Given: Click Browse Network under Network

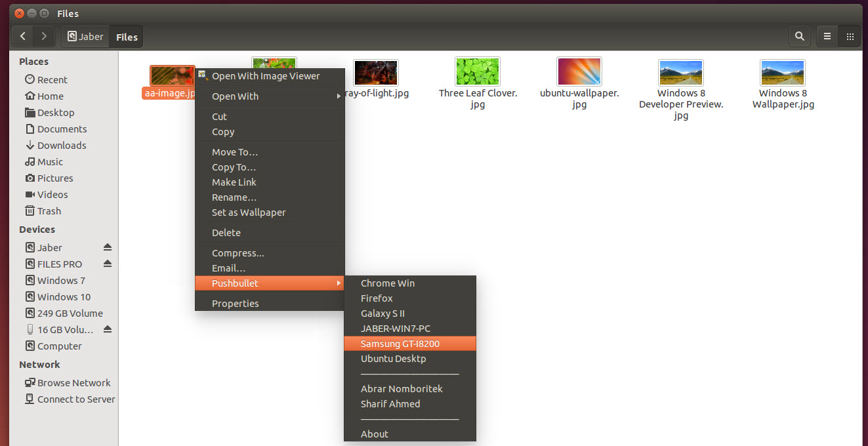Looking at the screenshot, I should 72,382.
